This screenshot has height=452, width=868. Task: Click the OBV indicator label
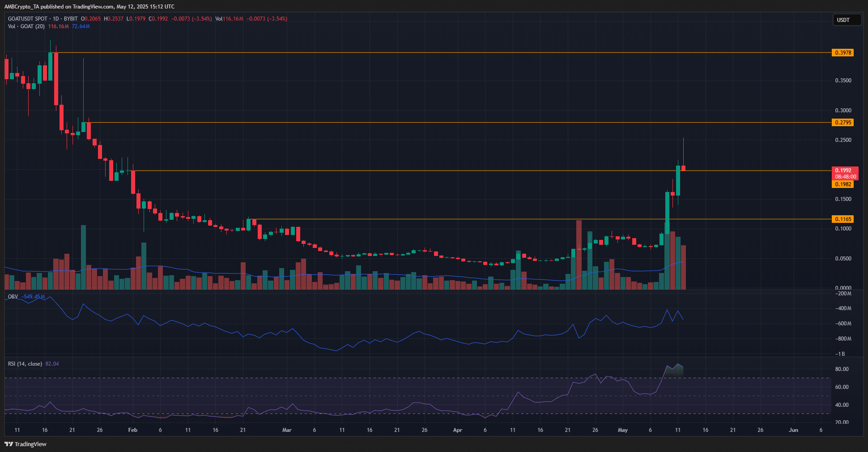[13, 297]
